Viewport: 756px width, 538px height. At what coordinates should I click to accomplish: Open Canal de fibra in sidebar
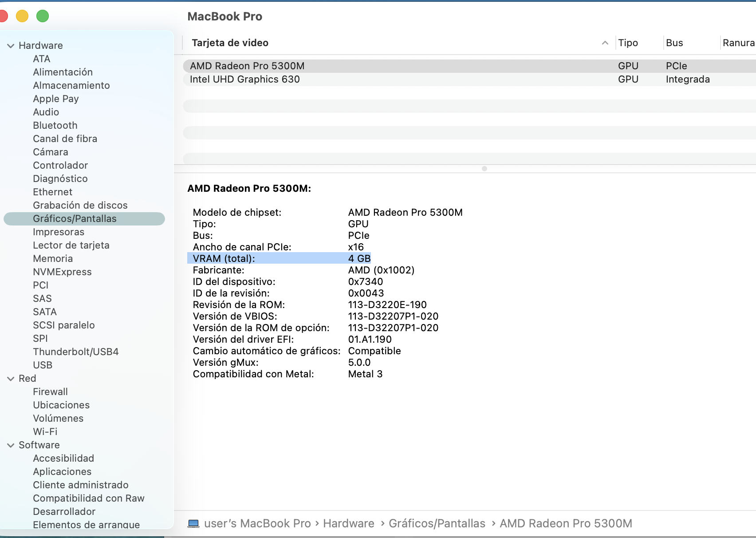(65, 139)
